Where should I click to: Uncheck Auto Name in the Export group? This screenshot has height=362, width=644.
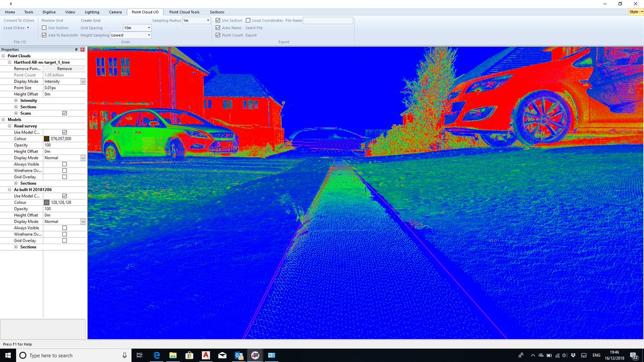pyautogui.click(x=218, y=27)
